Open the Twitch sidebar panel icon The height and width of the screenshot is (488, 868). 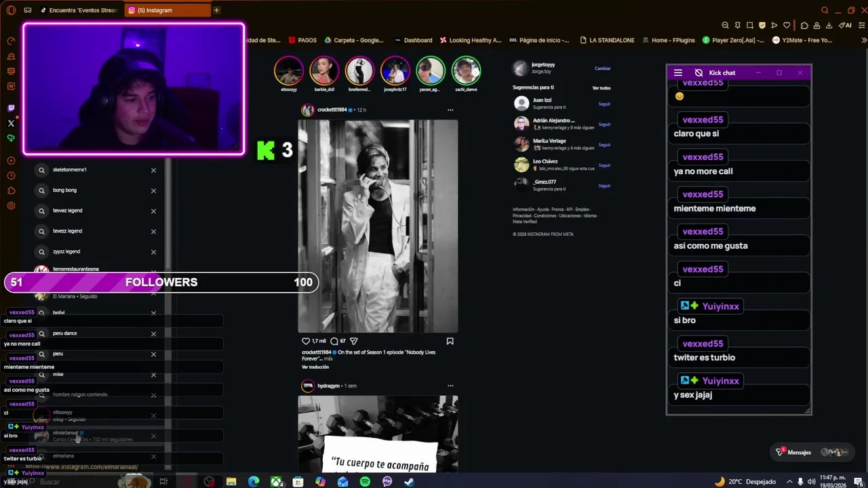[11, 108]
